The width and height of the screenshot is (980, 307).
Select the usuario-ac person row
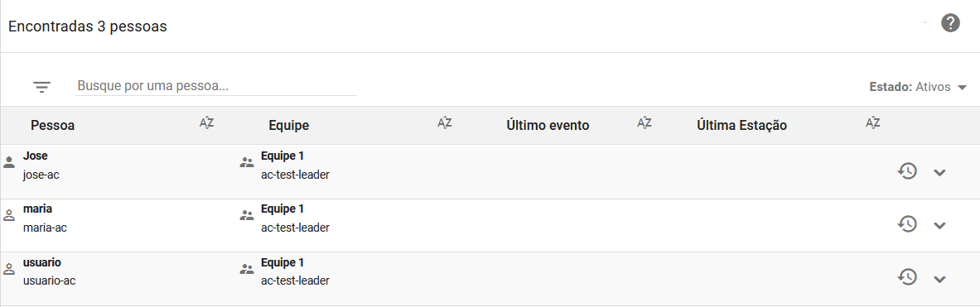pyautogui.click(x=490, y=278)
